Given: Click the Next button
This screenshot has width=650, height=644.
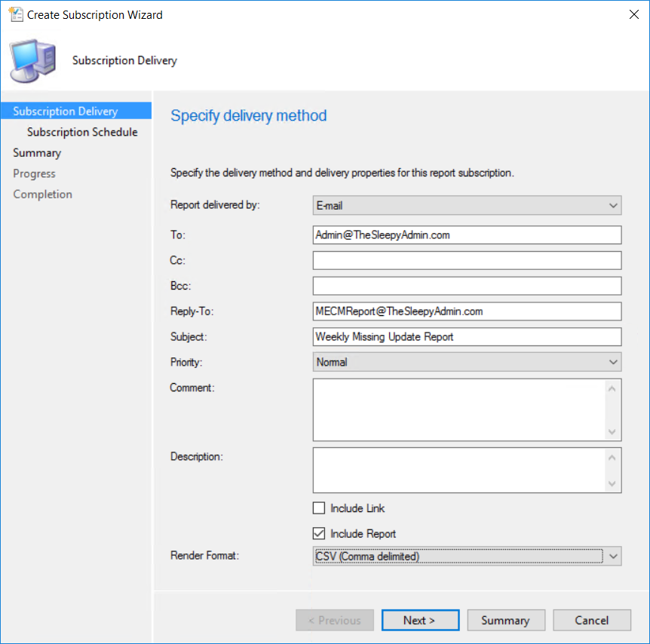Looking at the screenshot, I should pyautogui.click(x=419, y=620).
